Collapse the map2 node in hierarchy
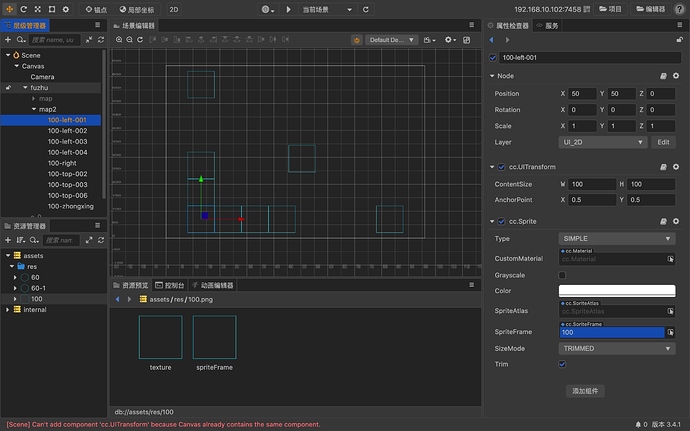 pyautogui.click(x=34, y=109)
